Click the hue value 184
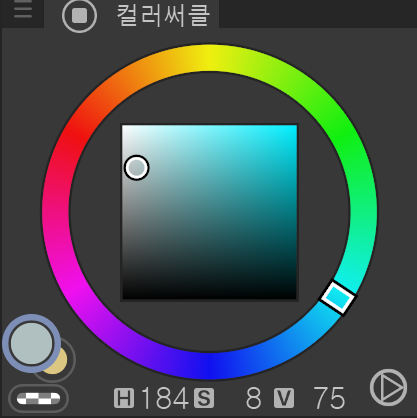The width and height of the screenshot is (417, 418). point(165,398)
